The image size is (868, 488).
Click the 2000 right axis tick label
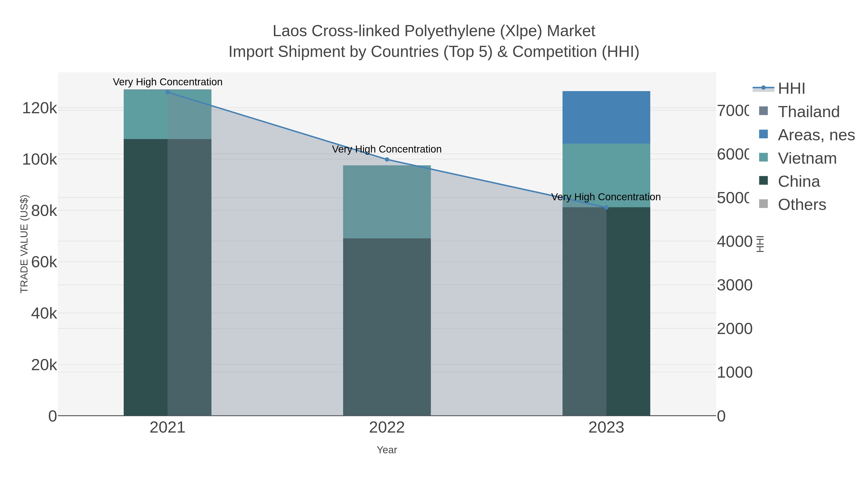pyautogui.click(x=735, y=329)
